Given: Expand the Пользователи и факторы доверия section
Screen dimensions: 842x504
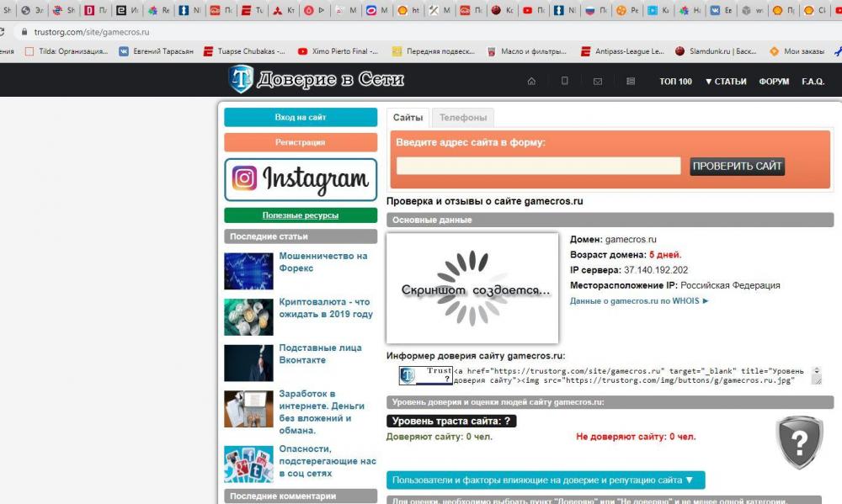Looking at the screenshot, I should (545, 480).
